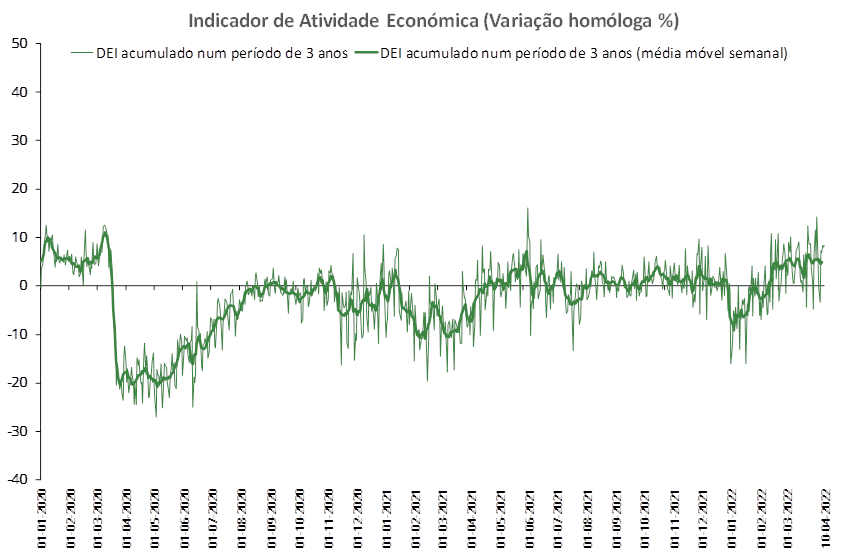Click the thin green legend line swatch

(x=82, y=53)
